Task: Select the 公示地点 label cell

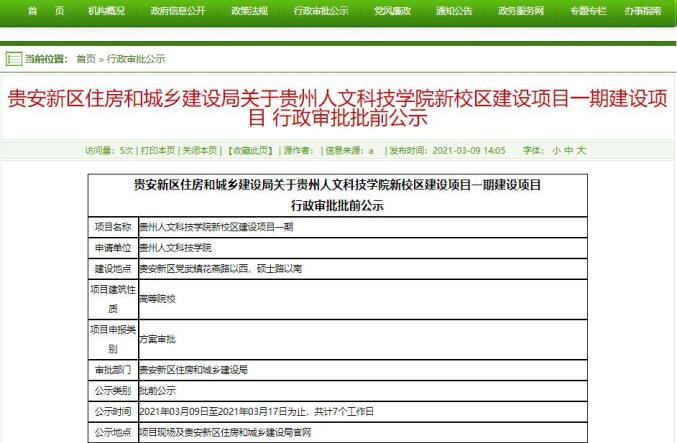Action: [113, 432]
